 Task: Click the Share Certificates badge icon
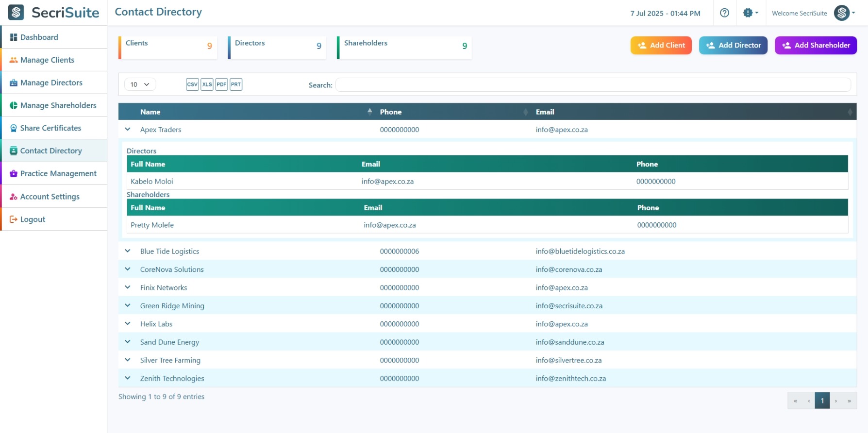(x=14, y=128)
